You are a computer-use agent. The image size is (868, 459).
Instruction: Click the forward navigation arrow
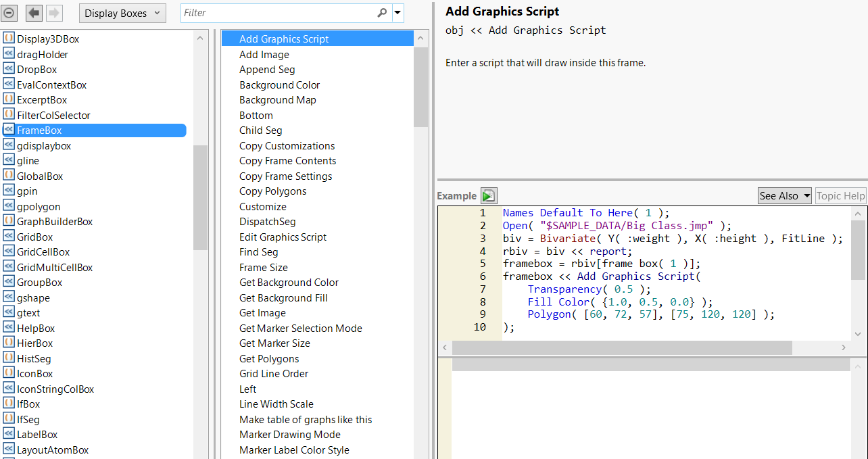[x=54, y=13]
